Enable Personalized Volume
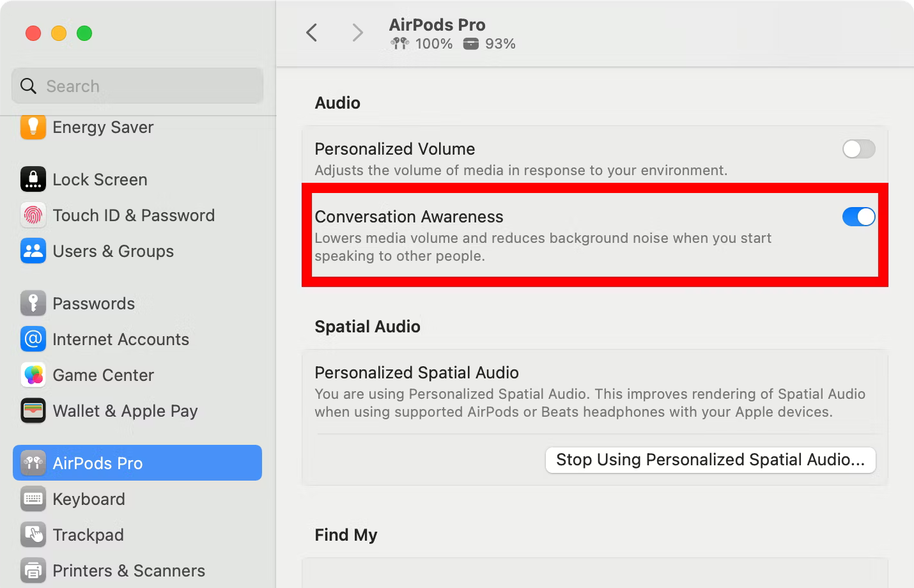 (x=858, y=149)
